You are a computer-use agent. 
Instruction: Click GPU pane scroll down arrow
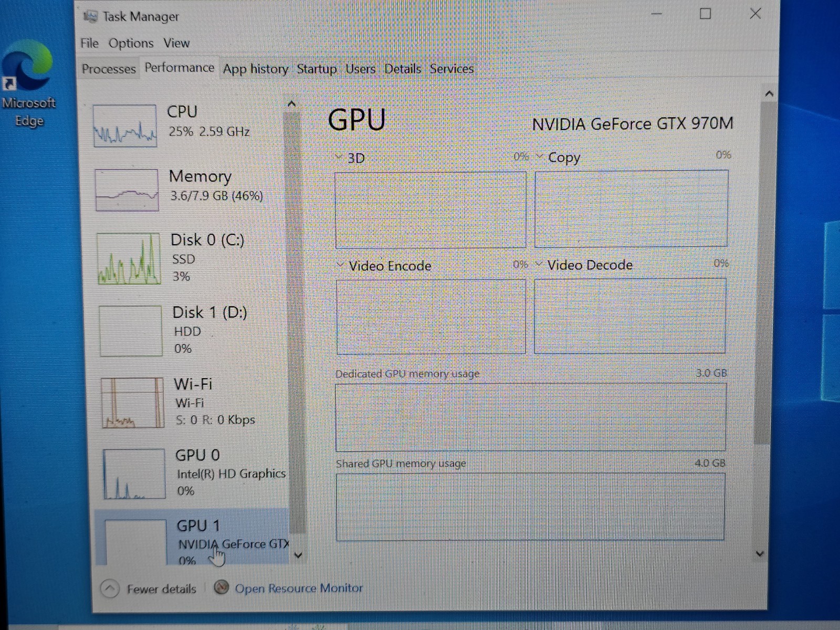759,553
